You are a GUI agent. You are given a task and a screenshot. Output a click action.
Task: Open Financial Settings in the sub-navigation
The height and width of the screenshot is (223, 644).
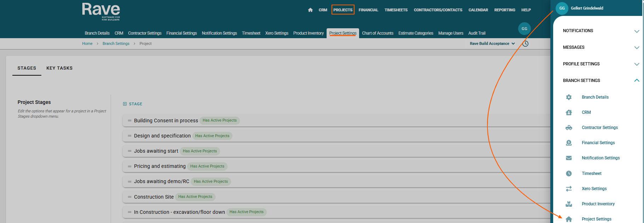[x=182, y=33]
